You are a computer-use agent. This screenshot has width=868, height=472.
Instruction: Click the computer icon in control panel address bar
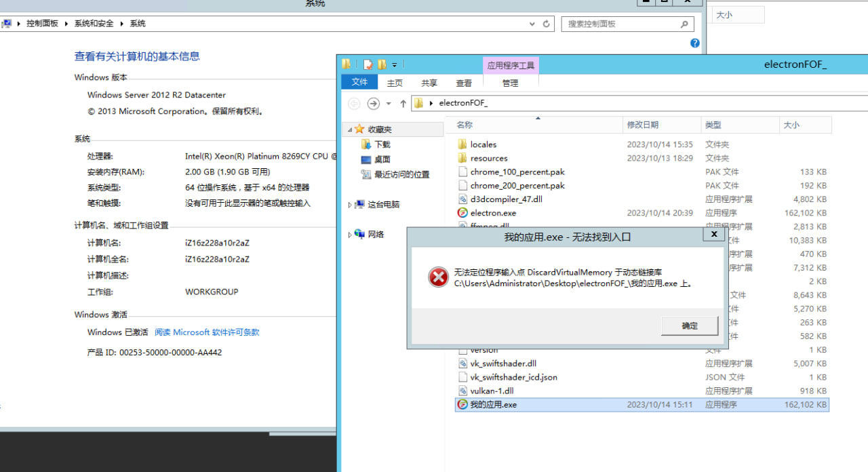[6, 24]
